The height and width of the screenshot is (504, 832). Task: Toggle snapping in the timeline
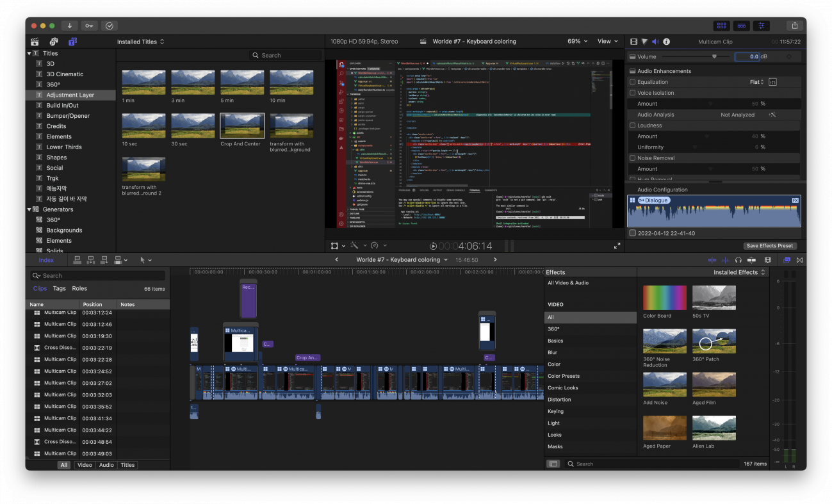pyautogui.click(x=751, y=260)
